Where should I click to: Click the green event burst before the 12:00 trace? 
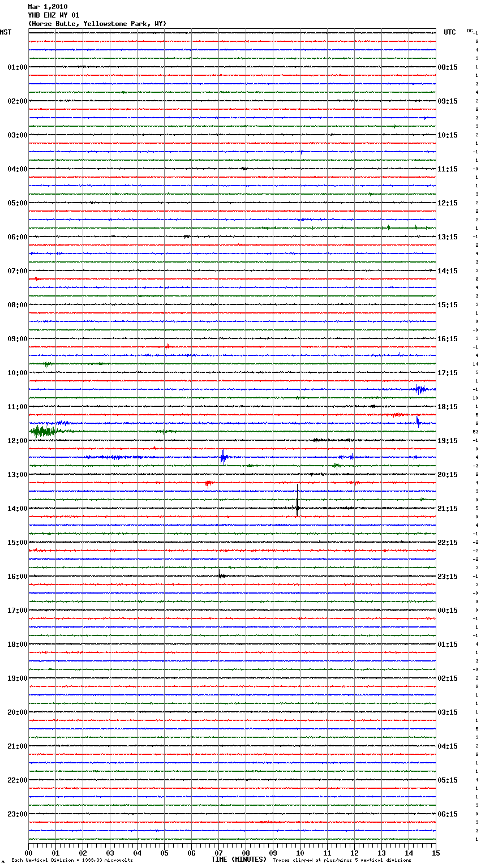tap(45, 432)
